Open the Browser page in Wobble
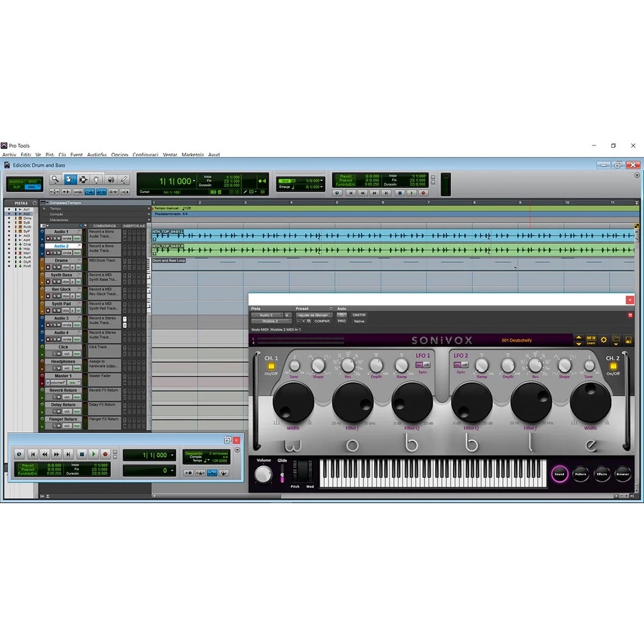 point(623,474)
